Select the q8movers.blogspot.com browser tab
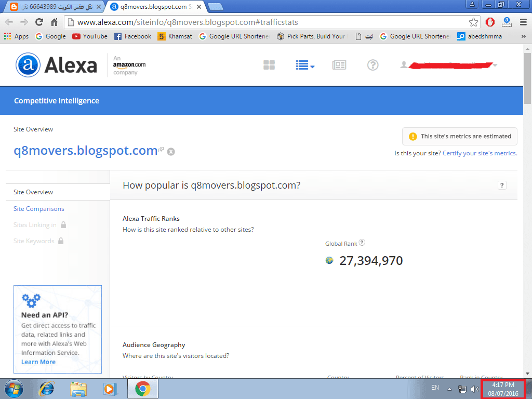The width and height of the screenshot is (532, 399). 156,6
